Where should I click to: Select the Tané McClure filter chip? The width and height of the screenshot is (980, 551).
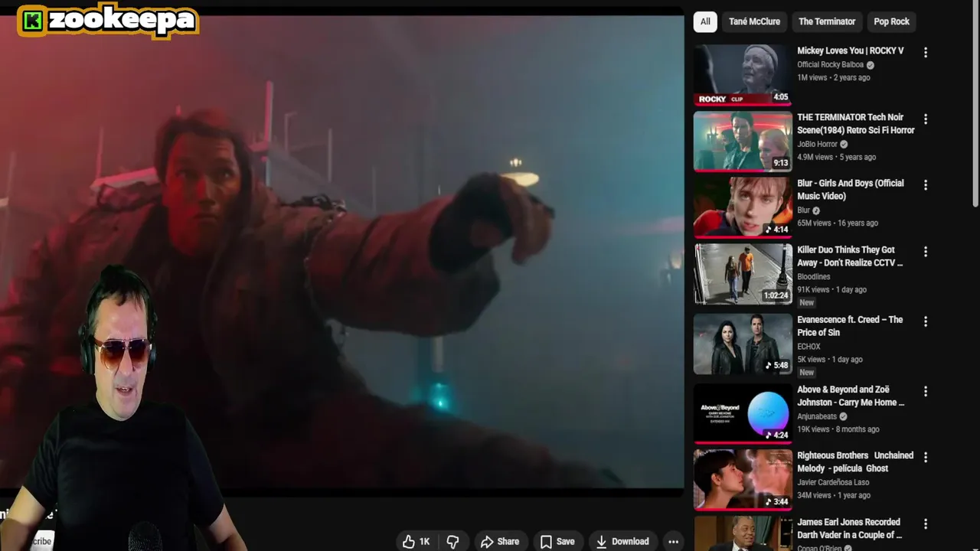754,21
